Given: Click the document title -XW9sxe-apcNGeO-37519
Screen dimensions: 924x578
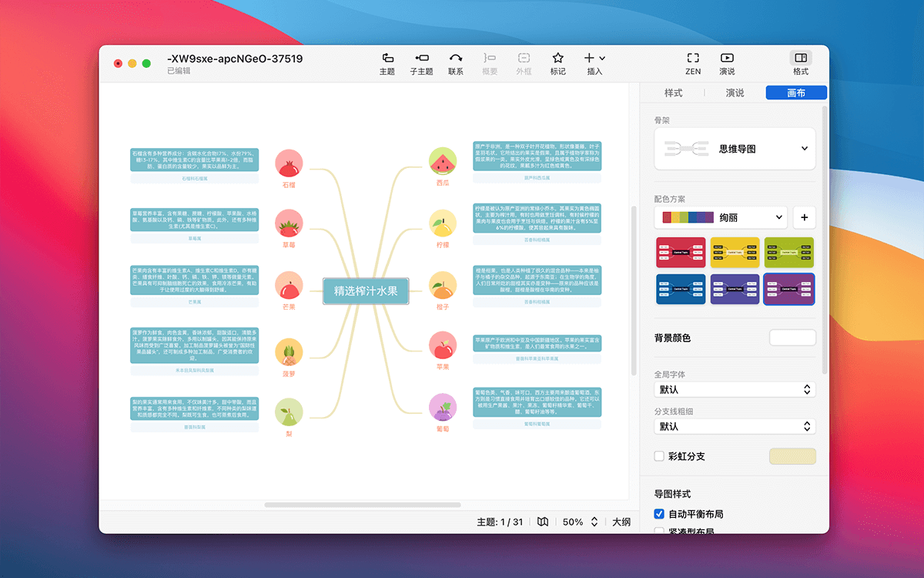Looking at the screenshot, I should pyautogui.click(x=235, y=59).
